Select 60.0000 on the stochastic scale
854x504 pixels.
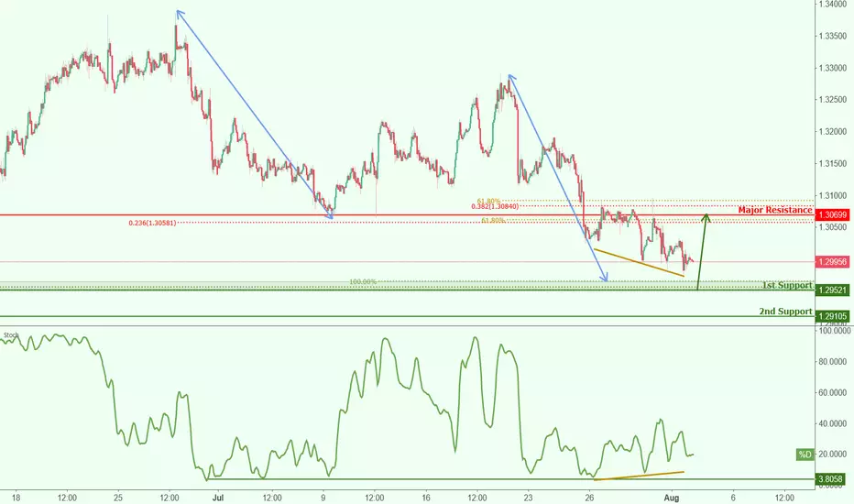click(834, 392)
